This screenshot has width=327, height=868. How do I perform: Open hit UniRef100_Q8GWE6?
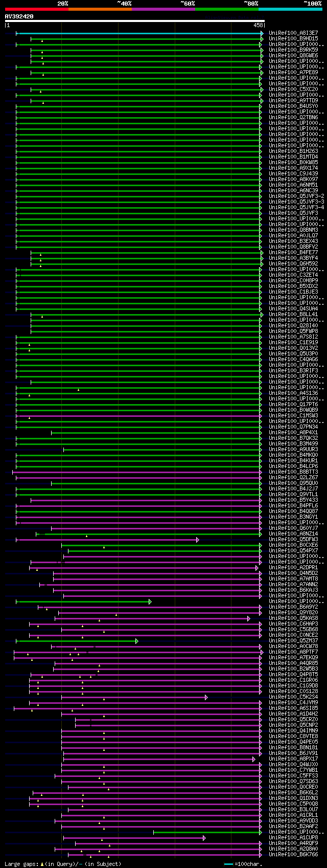pos(293,55)
